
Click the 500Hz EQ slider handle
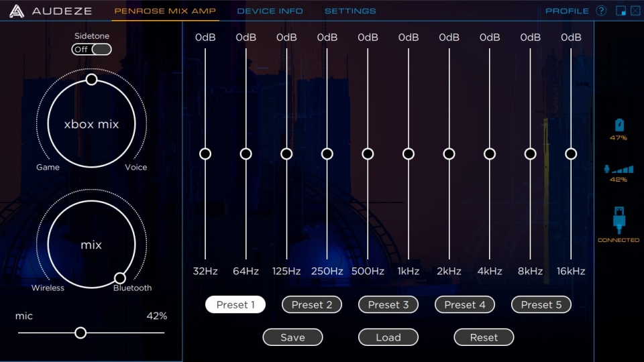pos(368,154)
